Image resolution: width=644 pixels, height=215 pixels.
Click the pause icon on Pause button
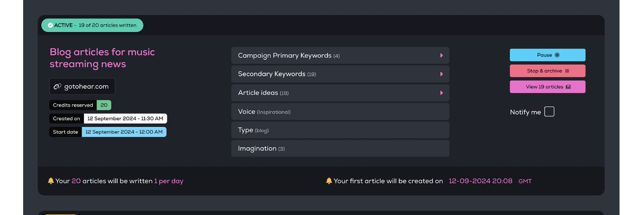557,55
